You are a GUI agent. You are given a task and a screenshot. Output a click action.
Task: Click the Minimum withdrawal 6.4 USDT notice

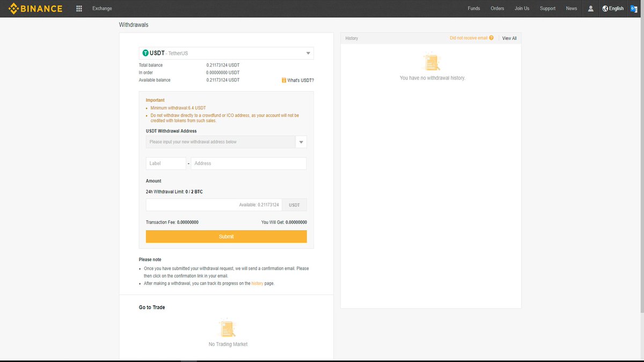[x=179, y=108]
